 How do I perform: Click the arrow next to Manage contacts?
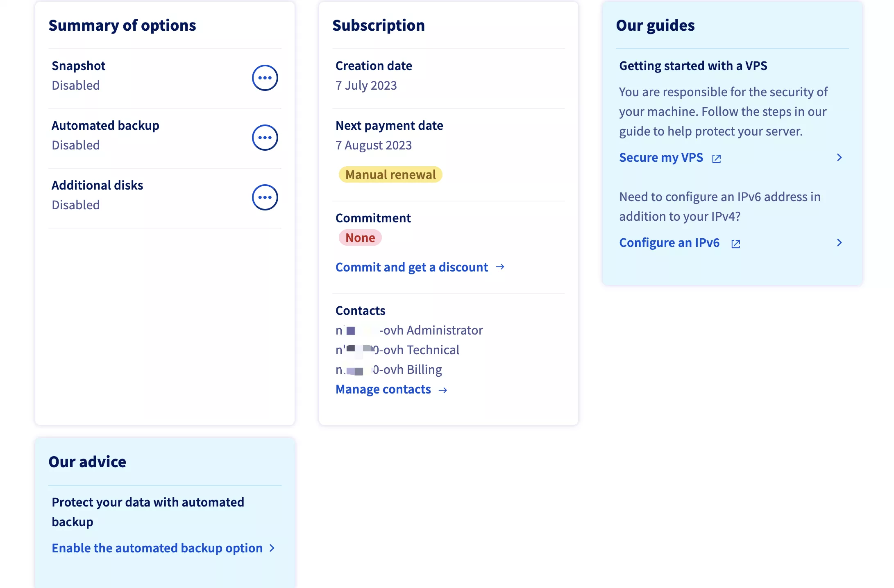[x=442, y=390]
